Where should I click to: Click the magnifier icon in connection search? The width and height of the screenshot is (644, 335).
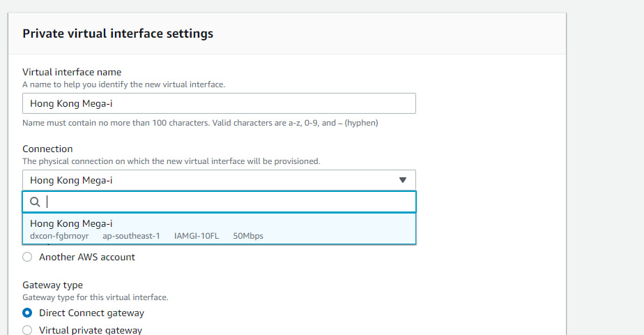click(x=35, y=202)
